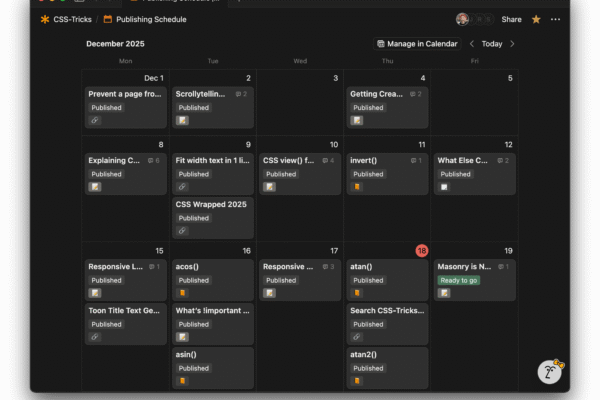The height and width of the screenshot is (400, 600).
Task: Open comments on What Else C... card
Action: coord(503,160)
